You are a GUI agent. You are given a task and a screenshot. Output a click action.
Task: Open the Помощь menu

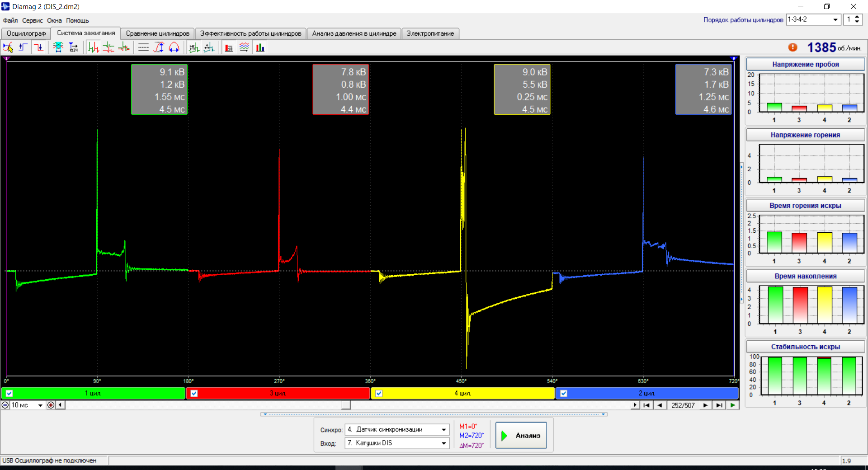77,20
